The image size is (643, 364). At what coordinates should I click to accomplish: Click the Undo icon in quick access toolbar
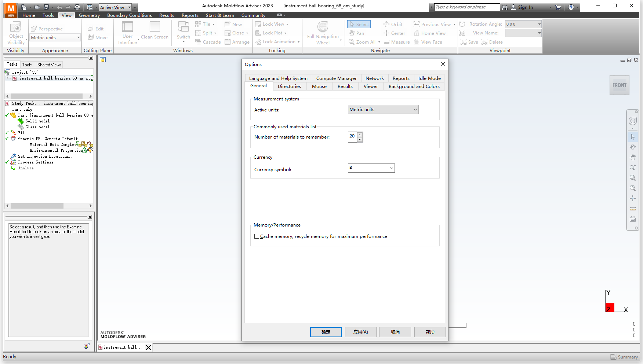click(x=59, y=7)
